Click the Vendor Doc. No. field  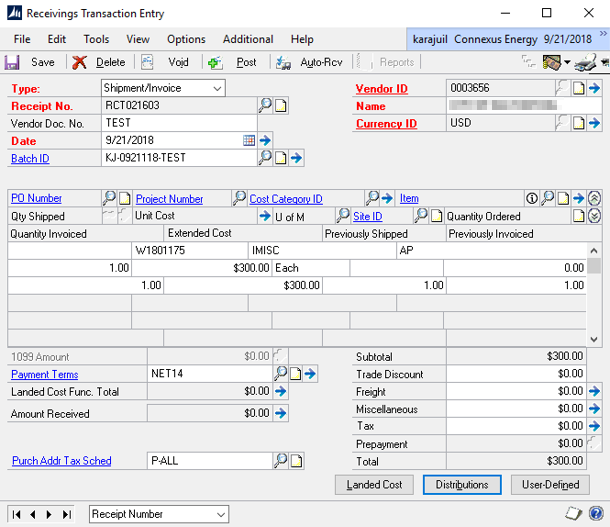pyautogui.click(x=178, y=123)
